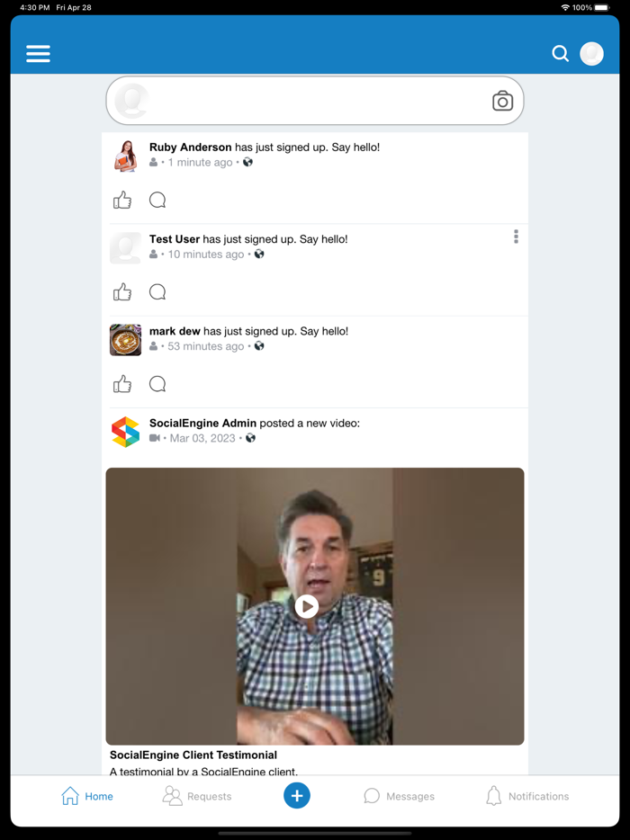Open the search function
Screen dimensions: 630x840
[560, 53]
